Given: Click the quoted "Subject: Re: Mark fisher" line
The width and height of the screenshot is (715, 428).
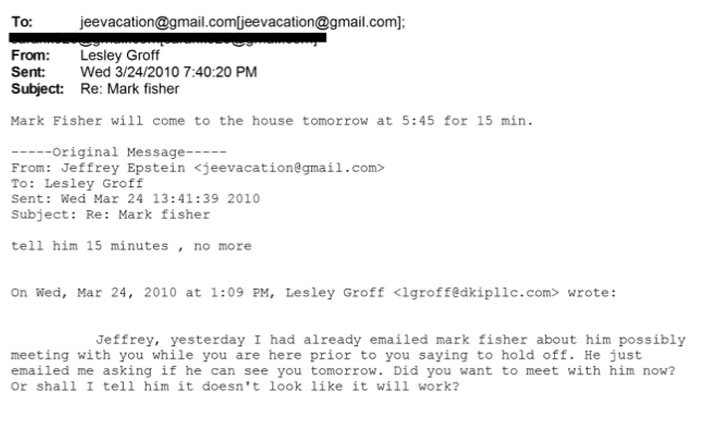Looking at the screenshot, I should (x=110, y=214).
